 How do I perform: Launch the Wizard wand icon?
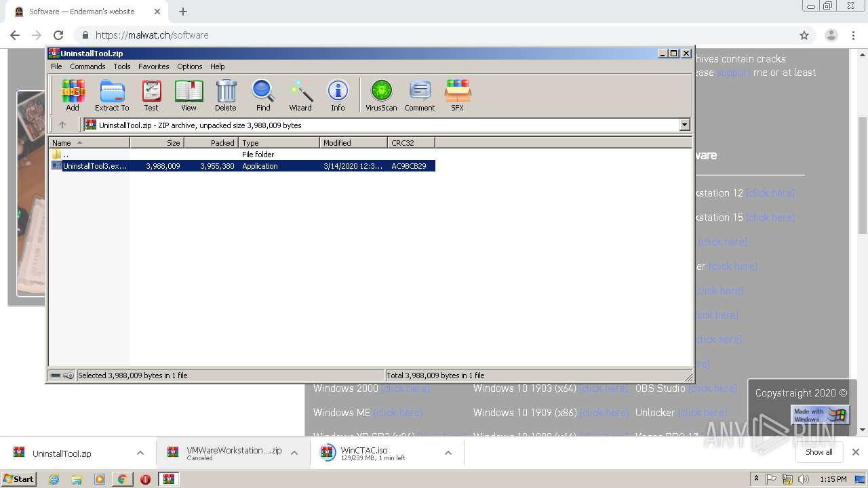pyautogui.click(x=300, y=95)
